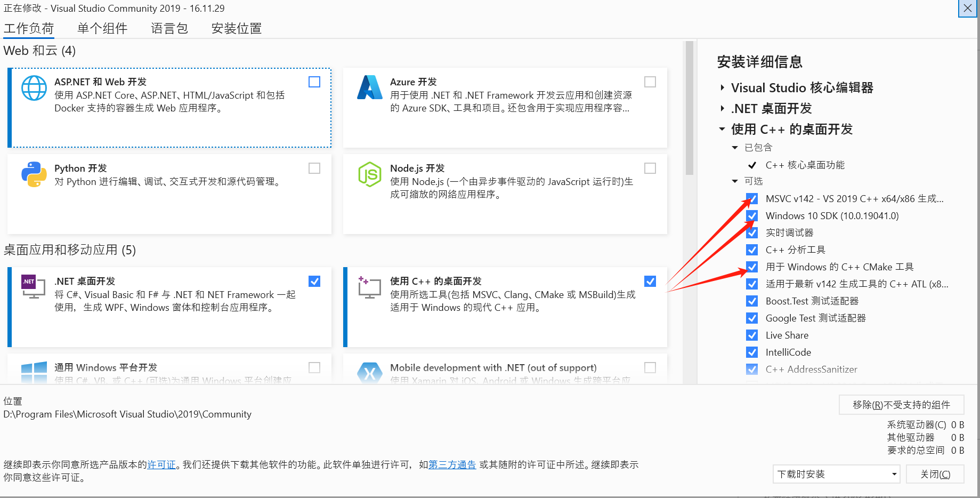
Task: Select the Azure 开发 card title
Action: (414, 82)
